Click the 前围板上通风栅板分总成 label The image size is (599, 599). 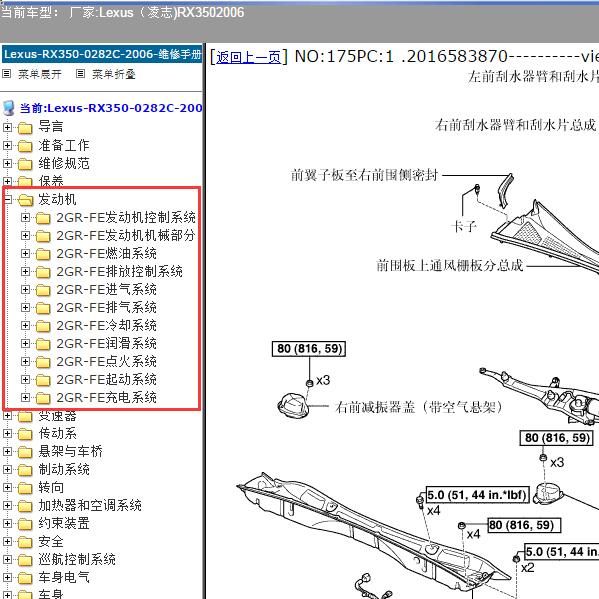450,265
